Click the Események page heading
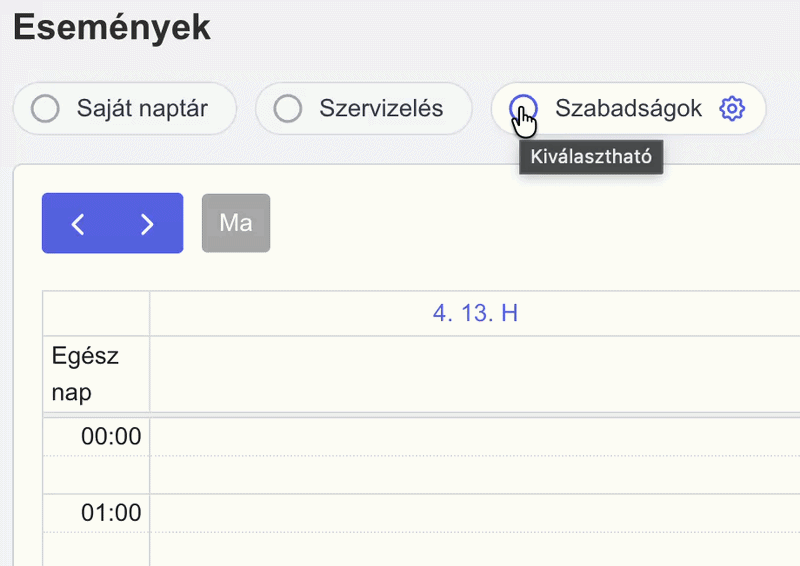 pyautogui.click(x=112, y=28)
